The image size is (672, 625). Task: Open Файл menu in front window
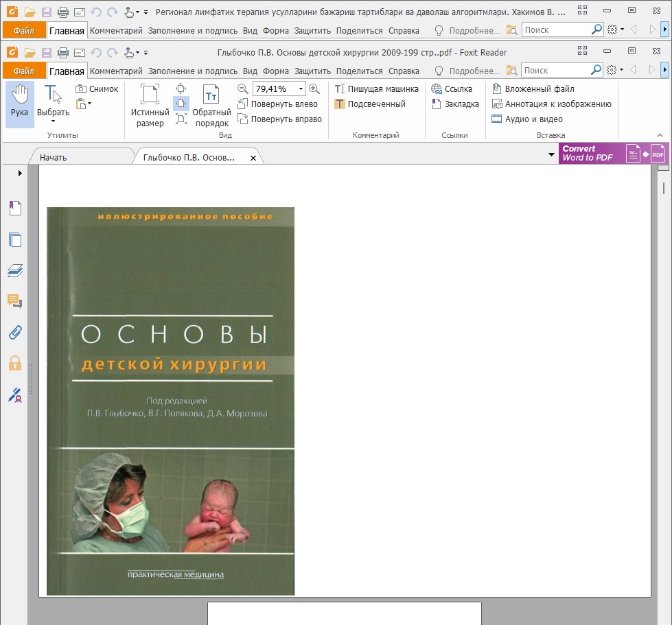(x=24, y=71)
